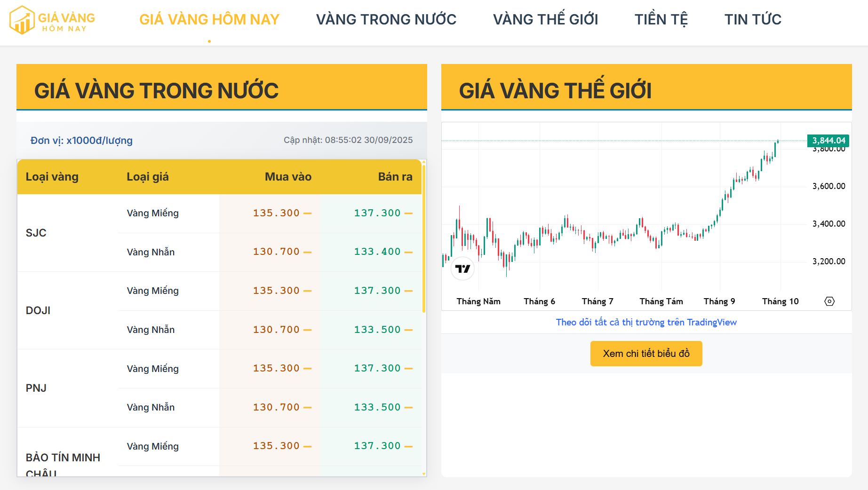
Task: Click the TradingView logo on the chart
Action: pyautogui.click(x=462, y=269)
